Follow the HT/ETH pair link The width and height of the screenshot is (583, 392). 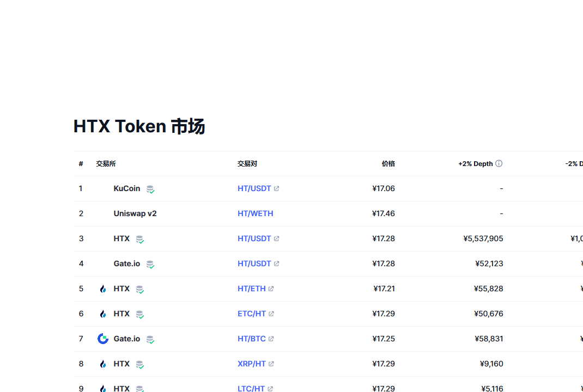[252, 289]
